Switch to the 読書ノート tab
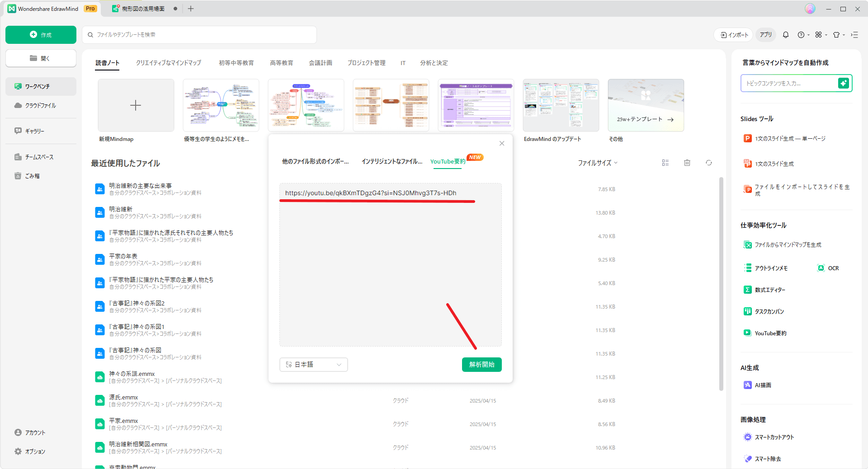868x469 pixels. 108,63
